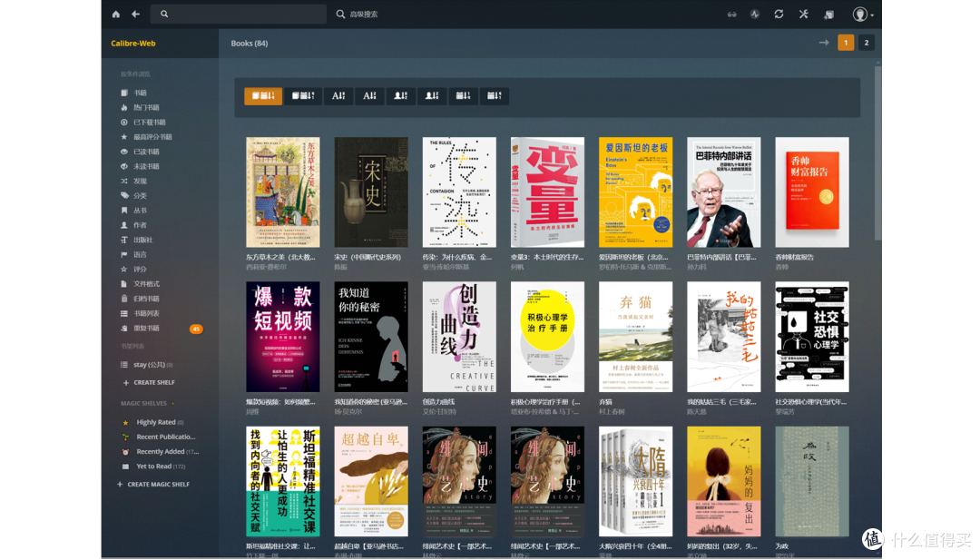980x560 pixels.
Task: Sort by publication date descending
Action: [495, 95]
